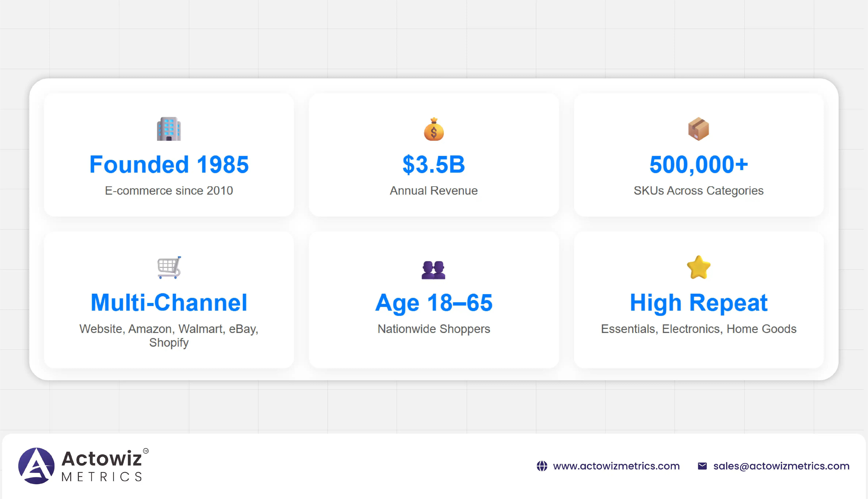Click the shopping cart icon
Screen dimensions: 868x499
(x=169, y=267)
